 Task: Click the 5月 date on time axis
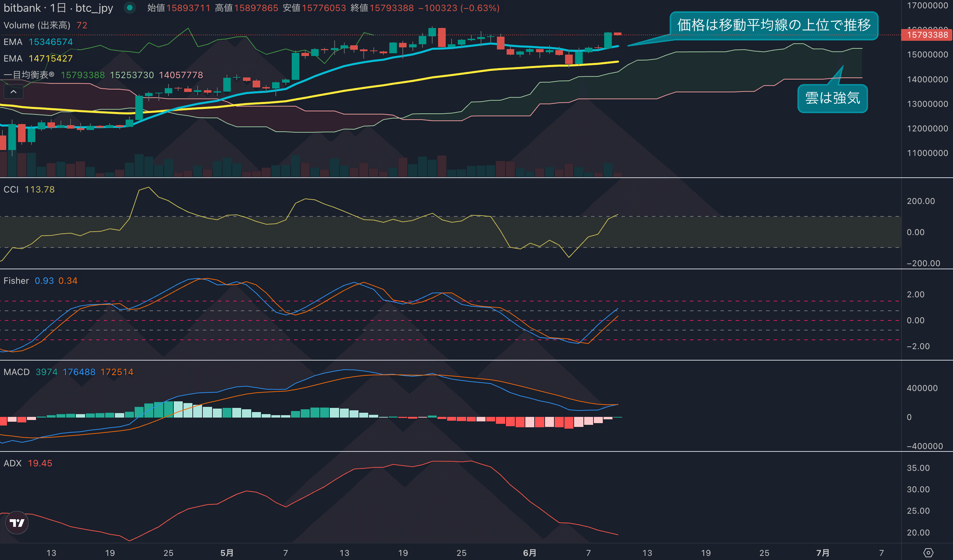(x=227, y=553)
